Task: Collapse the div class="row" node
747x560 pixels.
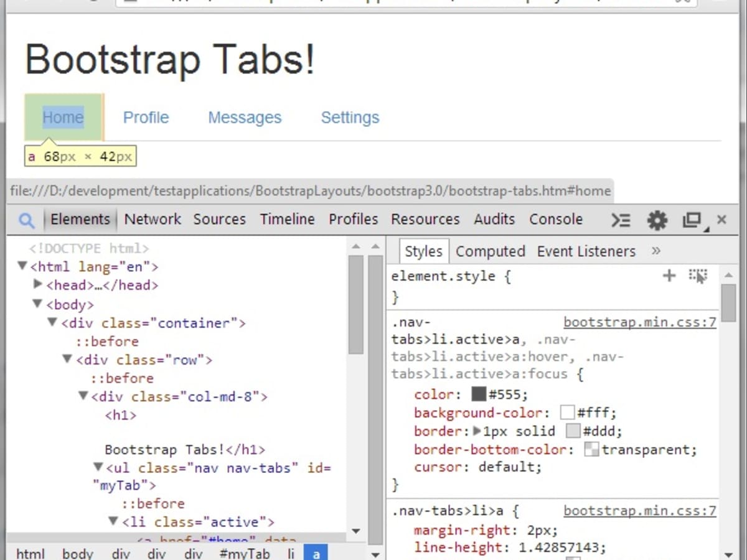Action: tap(67, 359)
